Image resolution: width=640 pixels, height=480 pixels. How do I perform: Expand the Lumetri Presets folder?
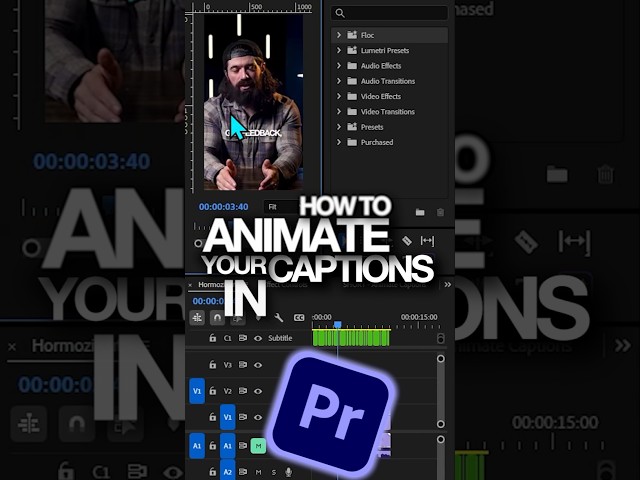338,50
